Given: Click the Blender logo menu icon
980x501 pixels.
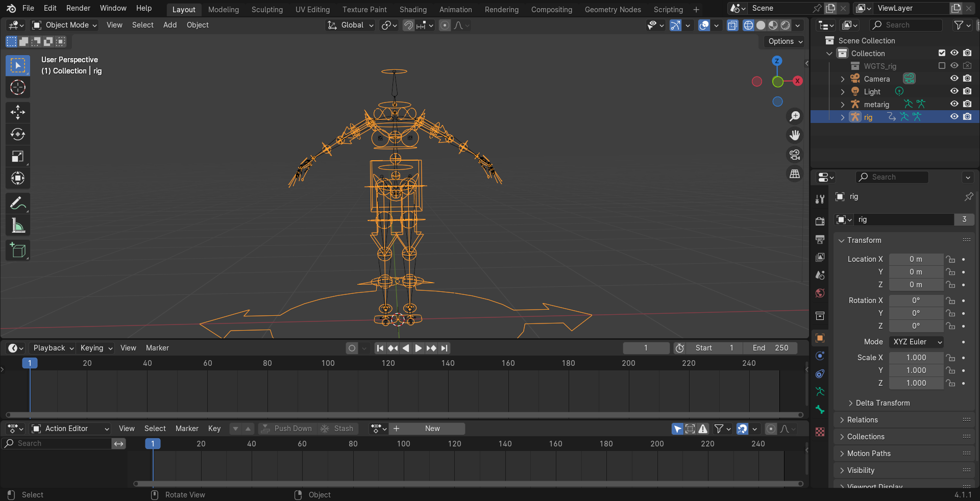Looking at the screenshot, I should click(x=11, y=8).
